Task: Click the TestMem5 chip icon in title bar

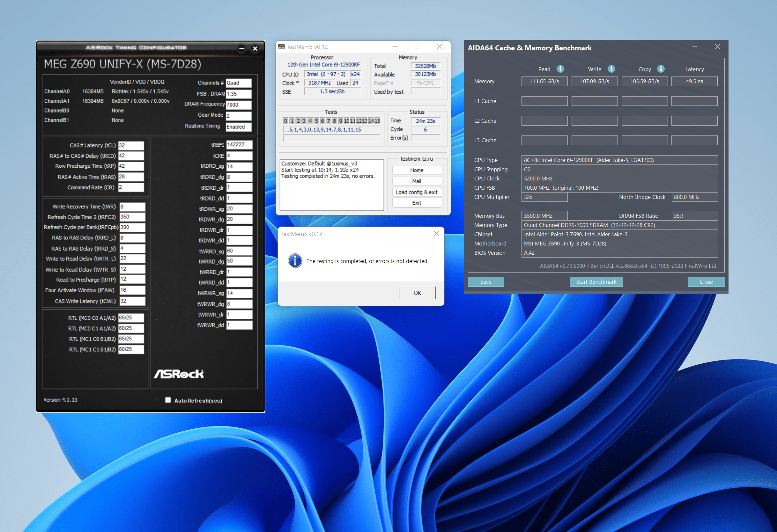Action: coord(281,47)
